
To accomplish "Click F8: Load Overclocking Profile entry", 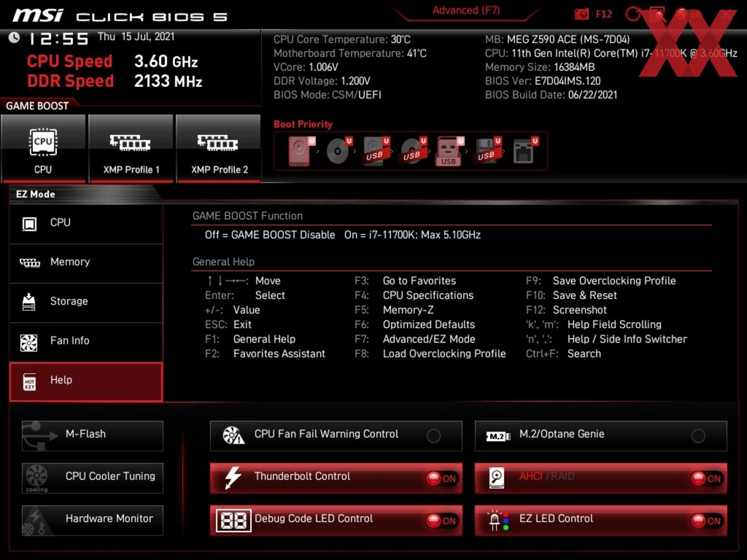I will [430, 354].
